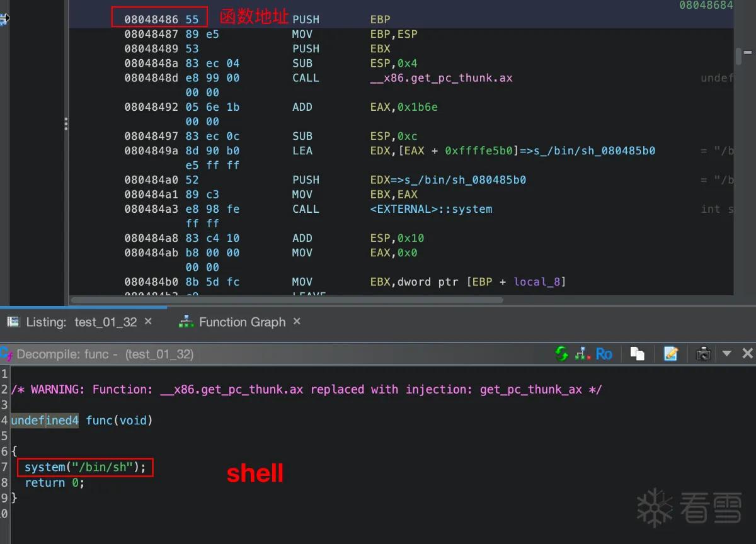756x544 pixels.
Task: Click the system("/bin/sh") line in decompiler
Action: [85, 467]
